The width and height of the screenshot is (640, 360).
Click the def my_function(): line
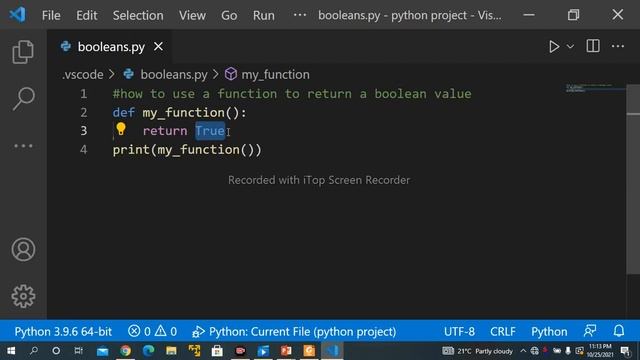180,113
